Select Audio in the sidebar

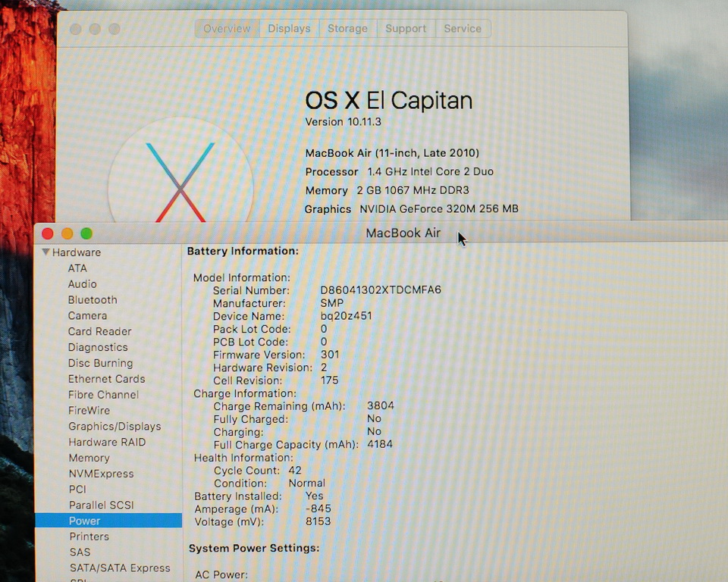82,284
